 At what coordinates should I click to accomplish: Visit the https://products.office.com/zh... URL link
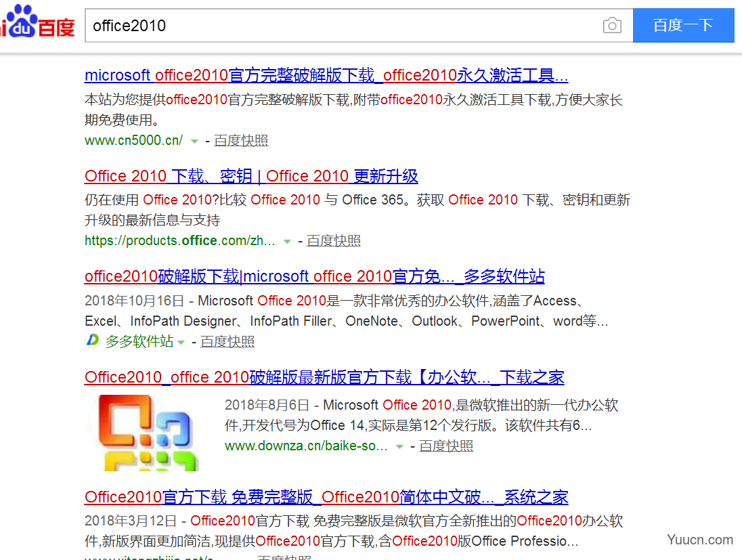[180, 241]
